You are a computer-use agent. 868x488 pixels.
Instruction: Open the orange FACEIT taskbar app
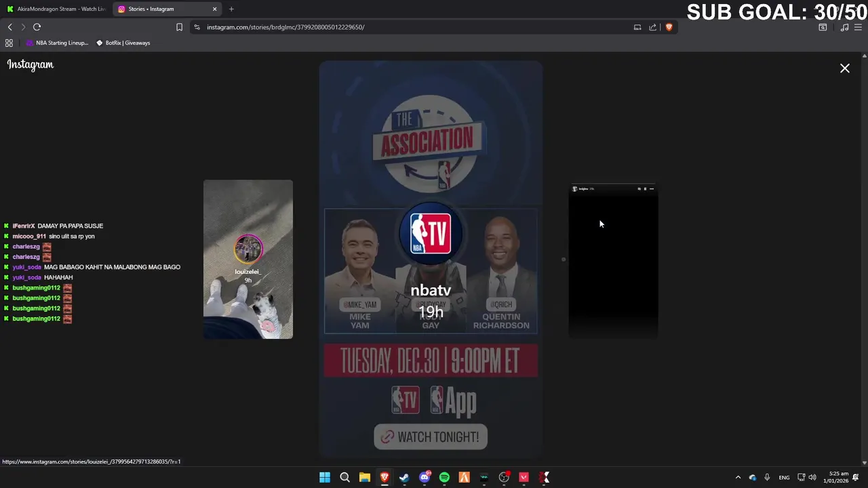click(x=464, y=477)
